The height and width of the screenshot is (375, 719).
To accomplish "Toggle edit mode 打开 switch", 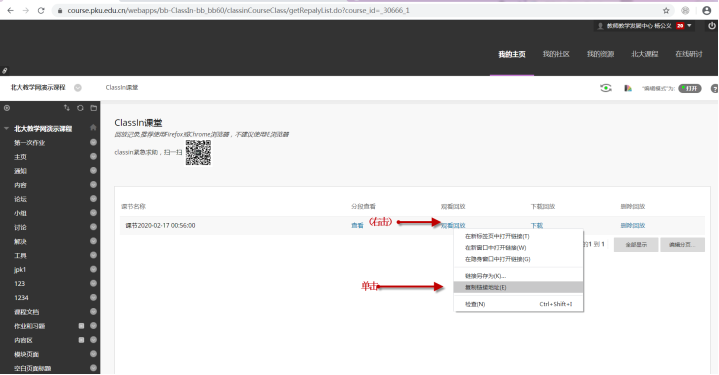I will (x=690, y=88).
